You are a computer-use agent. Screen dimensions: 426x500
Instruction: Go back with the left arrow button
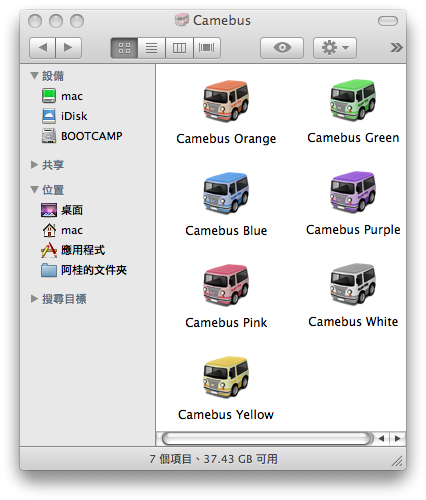(42, 48)
